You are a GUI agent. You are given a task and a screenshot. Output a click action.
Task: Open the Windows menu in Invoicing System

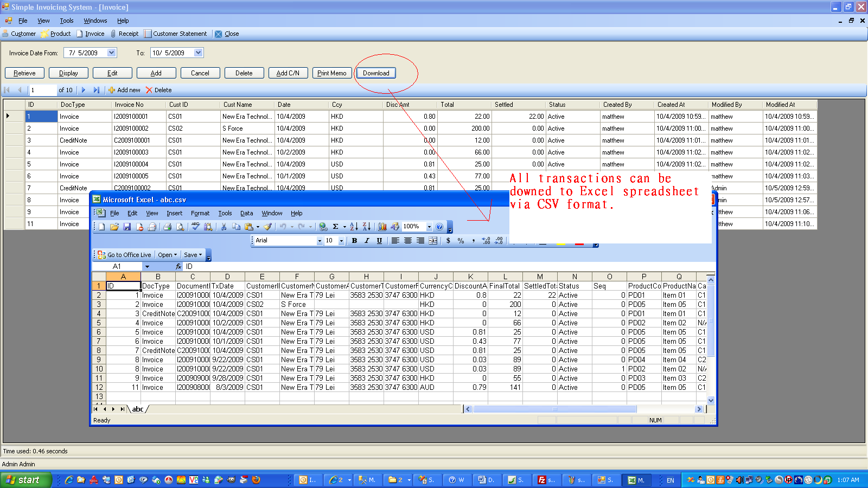click(95, 21)
